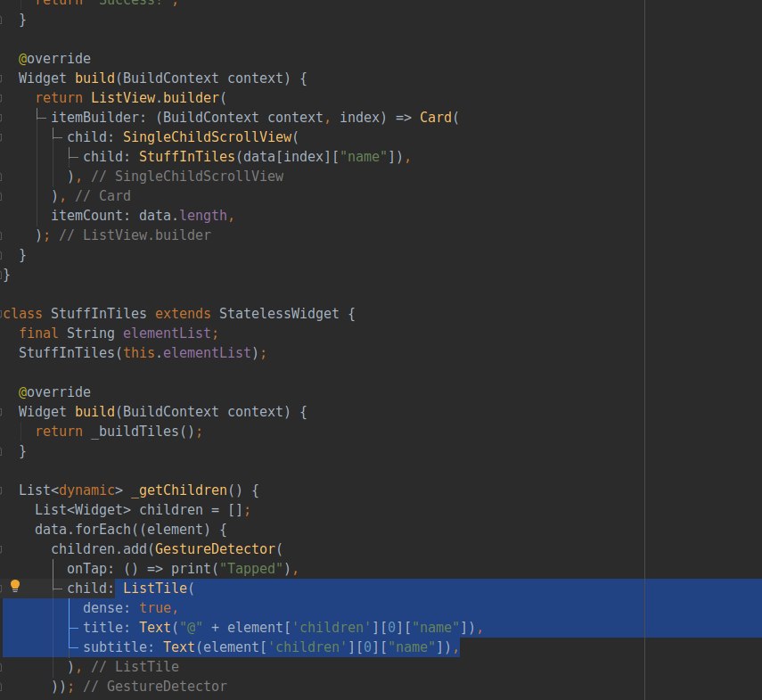This screenshot has width=762, height=700.
Task: Click the title: parameter name
Action: 106,628
